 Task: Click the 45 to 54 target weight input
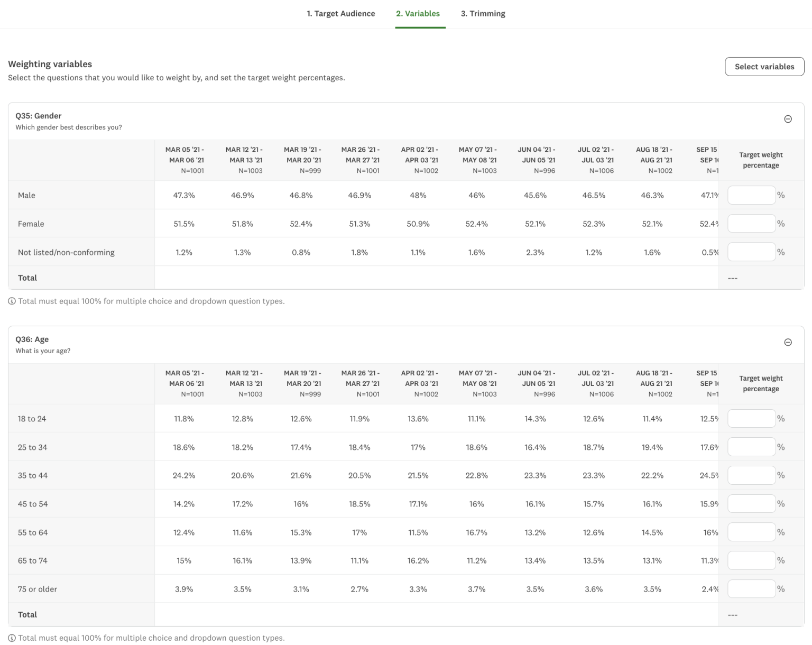[751, 503]
